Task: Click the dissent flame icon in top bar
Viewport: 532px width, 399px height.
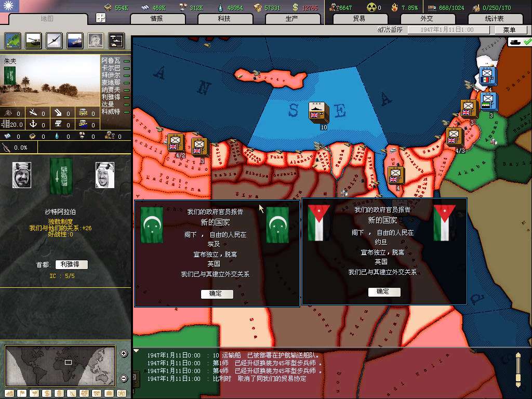Action: tap(395, 7)
